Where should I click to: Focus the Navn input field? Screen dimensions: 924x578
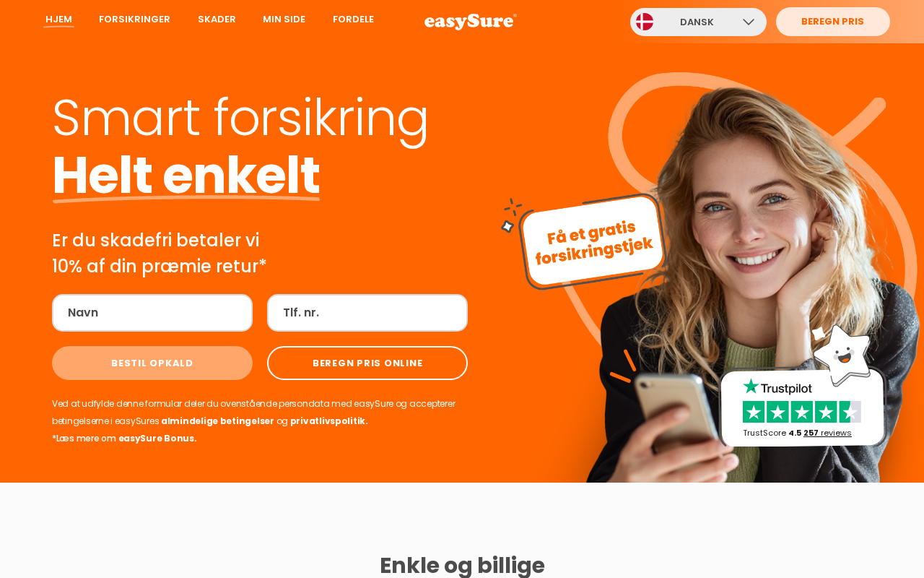(152, 313)
